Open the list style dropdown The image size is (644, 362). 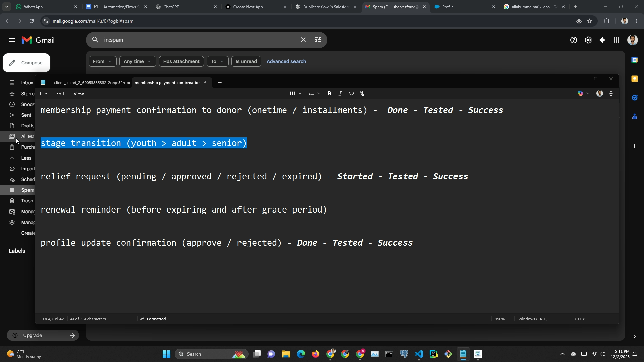tap(314, 94)
